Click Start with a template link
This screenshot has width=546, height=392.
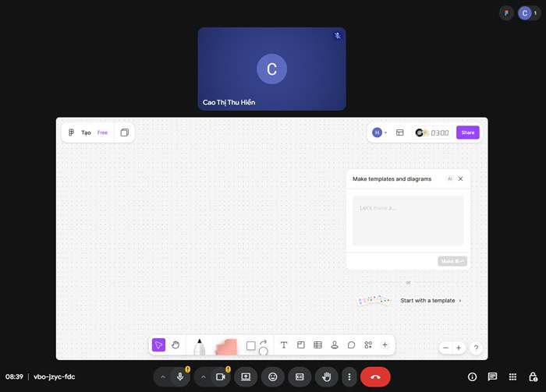(x=430, y=300)
